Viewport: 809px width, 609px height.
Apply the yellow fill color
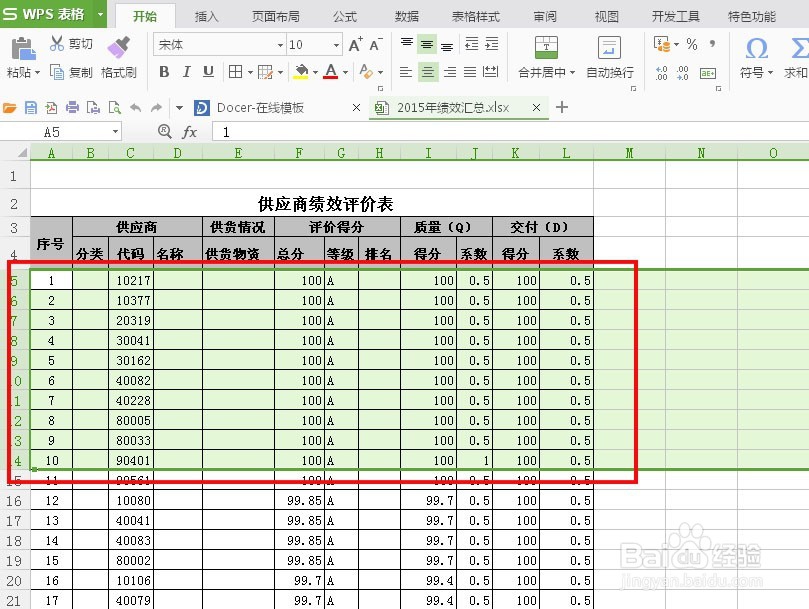pyautogui.click(x=301, y=72)
